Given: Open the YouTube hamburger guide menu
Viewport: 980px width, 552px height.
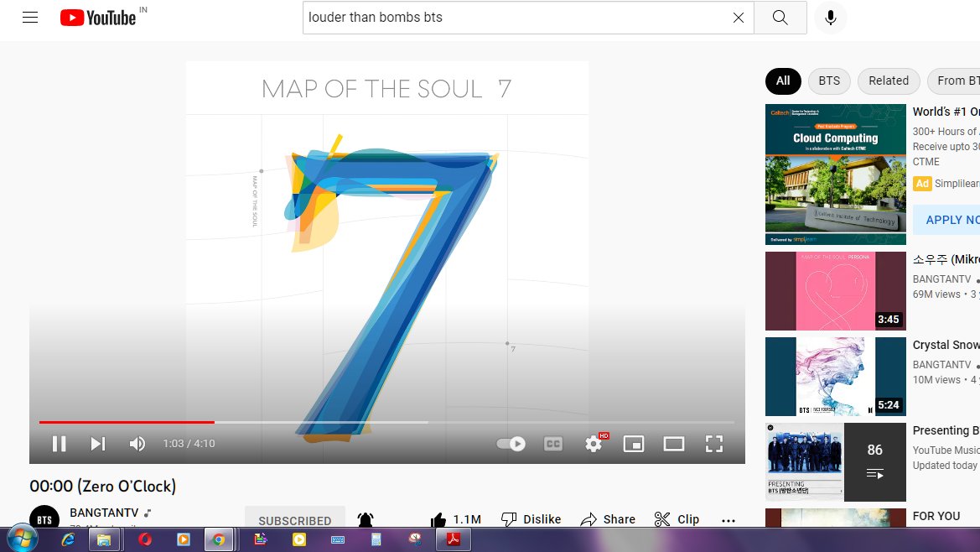Looking at the screenshot, I should click(30, 18).
